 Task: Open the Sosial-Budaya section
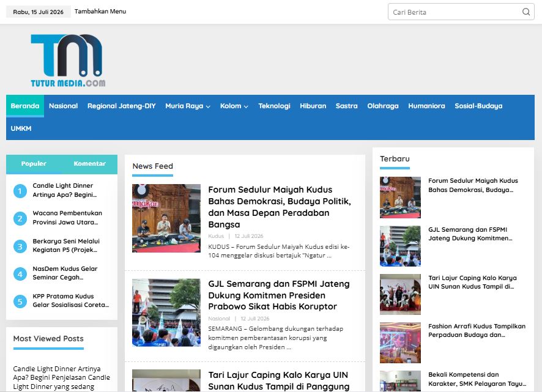coord(478,106)
